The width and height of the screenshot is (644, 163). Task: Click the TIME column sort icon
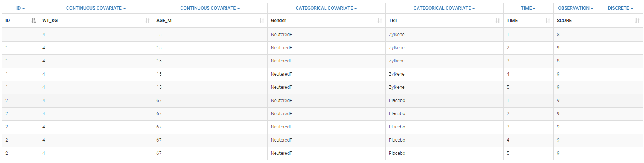click(x=548, y=21)
